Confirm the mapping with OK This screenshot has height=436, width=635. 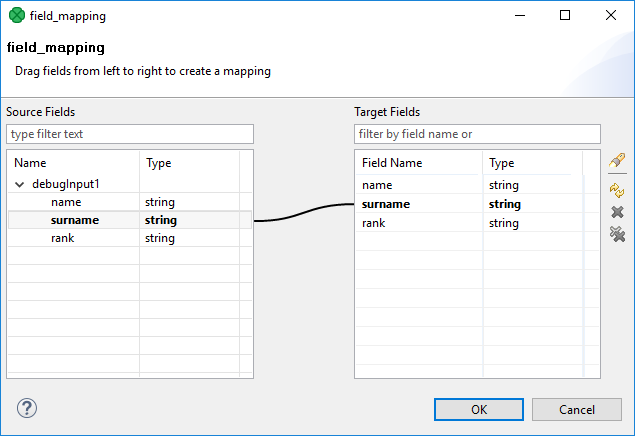pyautogui.click(x=479, y=409)
